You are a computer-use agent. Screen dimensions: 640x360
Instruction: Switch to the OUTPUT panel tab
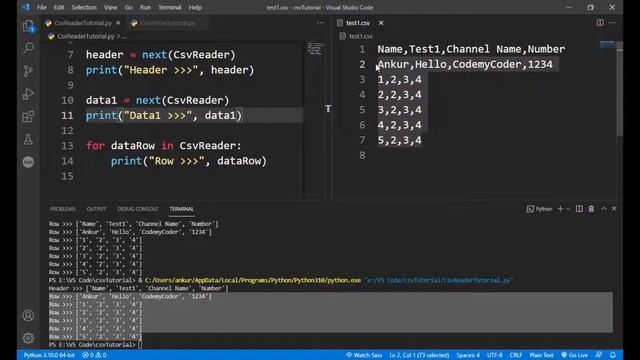(x=96, y=209)
